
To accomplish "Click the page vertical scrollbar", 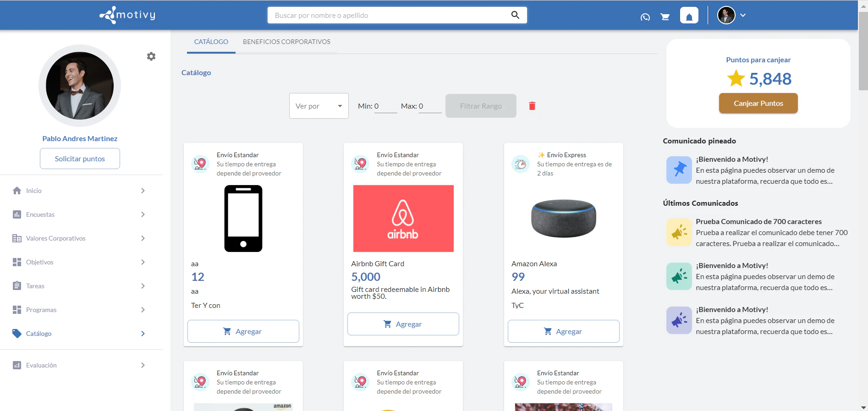I will [x=863, y=50].
